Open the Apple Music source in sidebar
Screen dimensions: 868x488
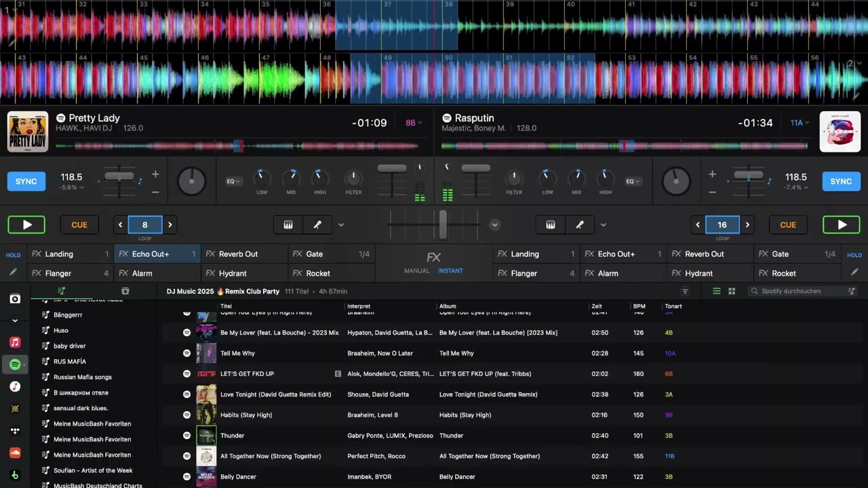pyautogui.click(x=15, y=342)
